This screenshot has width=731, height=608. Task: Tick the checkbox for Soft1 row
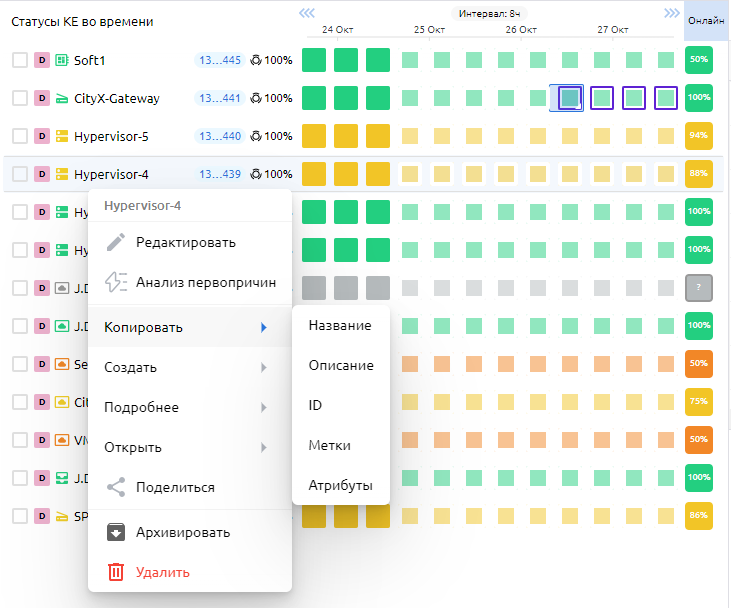point(20,60)
